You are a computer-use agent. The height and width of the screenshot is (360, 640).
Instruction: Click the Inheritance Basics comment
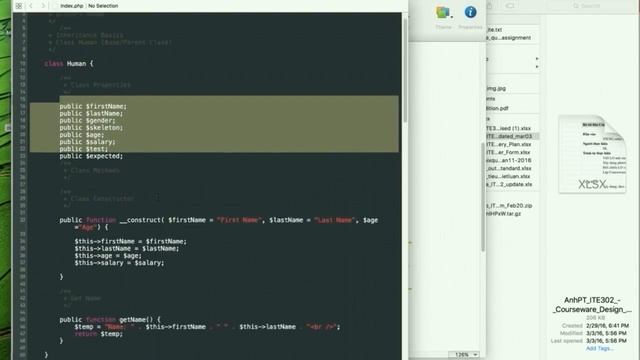(89, 35)
